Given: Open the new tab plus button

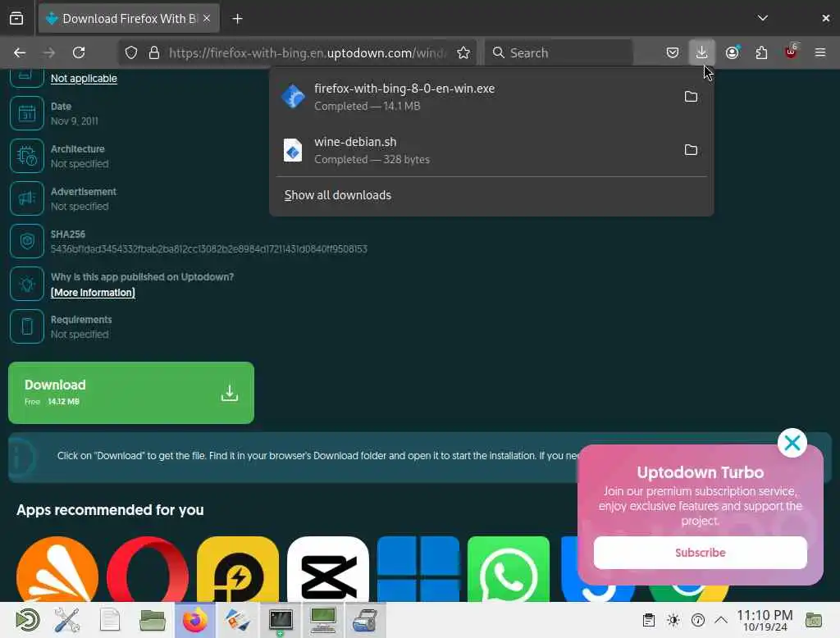Looking at the screenshot, I should tap(237, 19).
